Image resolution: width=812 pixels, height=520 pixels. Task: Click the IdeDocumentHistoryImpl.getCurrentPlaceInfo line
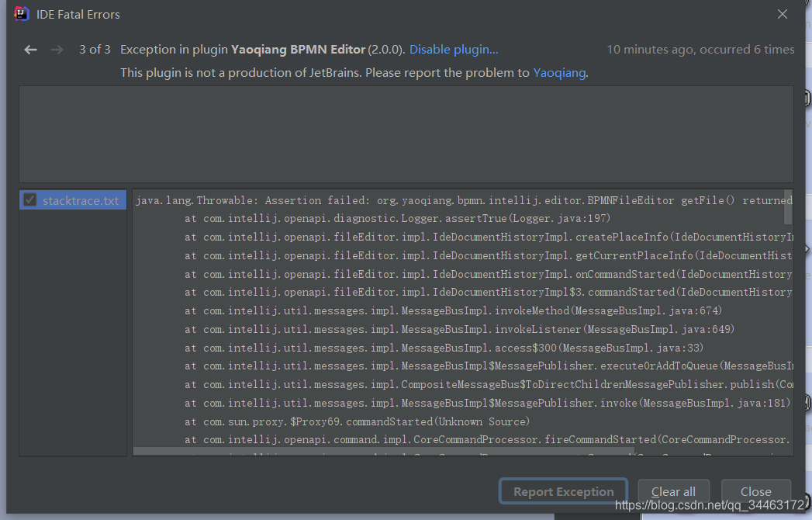489,255
